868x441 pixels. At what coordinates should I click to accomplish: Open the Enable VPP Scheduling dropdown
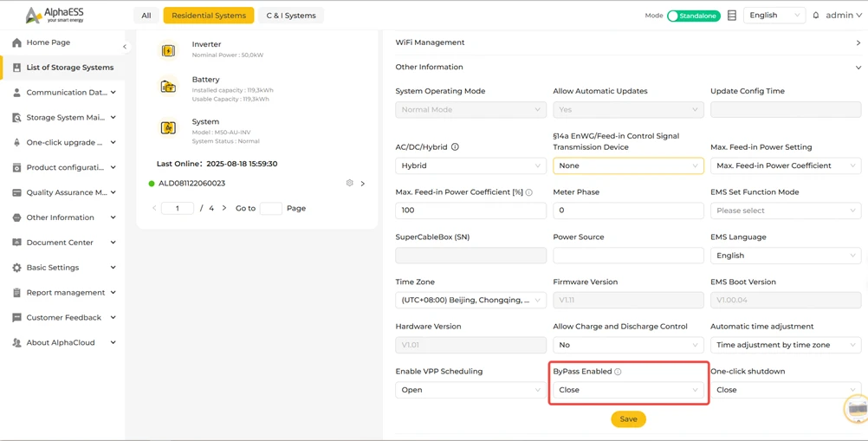pyautogui.click(x=470, y=390)
